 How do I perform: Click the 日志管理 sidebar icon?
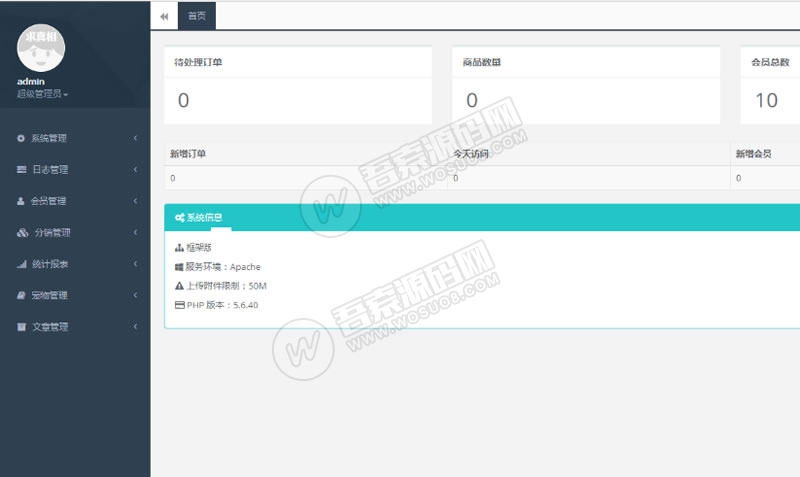pyautogui.click(x=21, y=170)
